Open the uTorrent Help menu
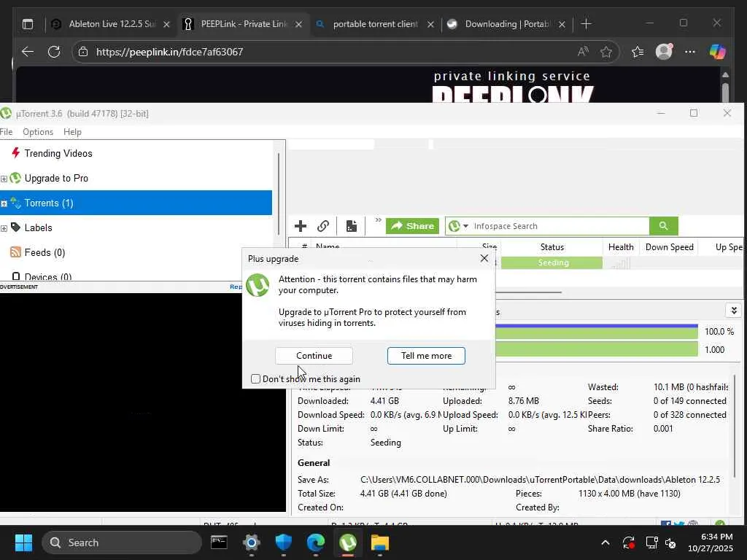This screenshot has height=560, width=747. pyautogui.click(x=72, y=132)
